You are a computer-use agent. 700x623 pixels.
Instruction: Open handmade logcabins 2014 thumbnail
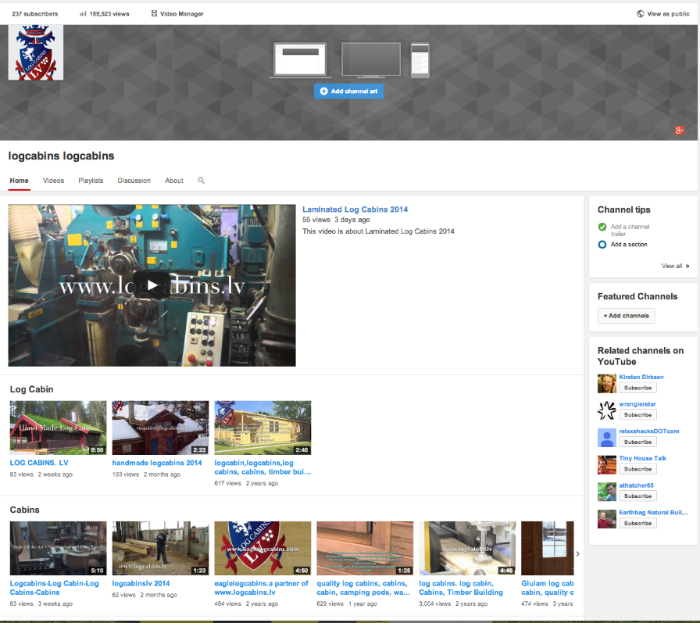[x=160, y=428]
